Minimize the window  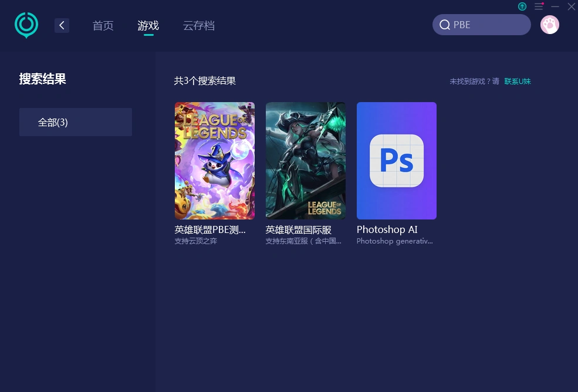555,6
